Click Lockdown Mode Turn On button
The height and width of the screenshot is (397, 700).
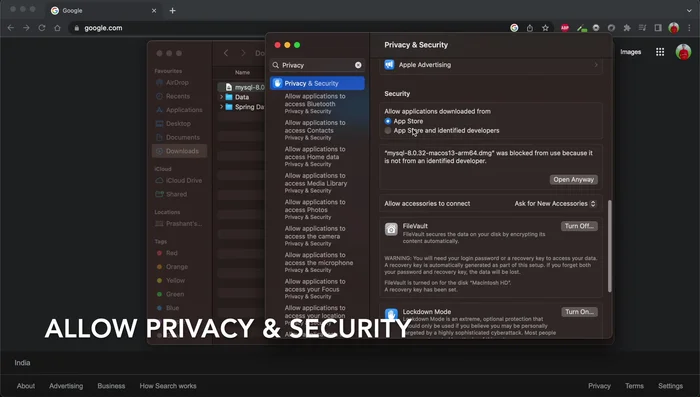(x=579, y=312)
